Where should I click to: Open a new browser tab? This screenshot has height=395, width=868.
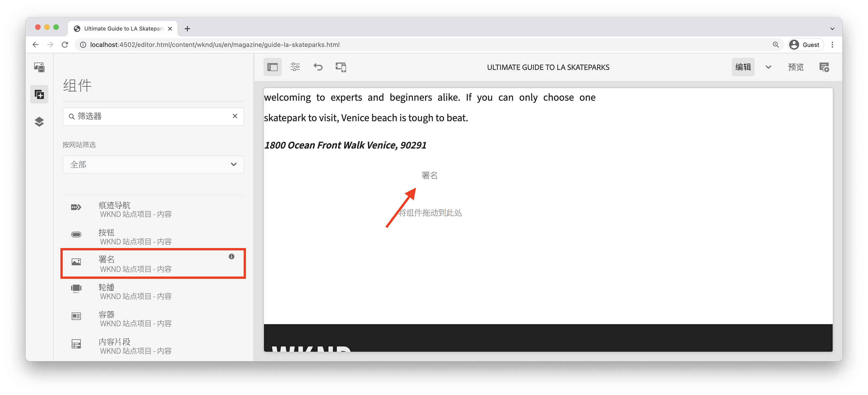click(187, 29)
